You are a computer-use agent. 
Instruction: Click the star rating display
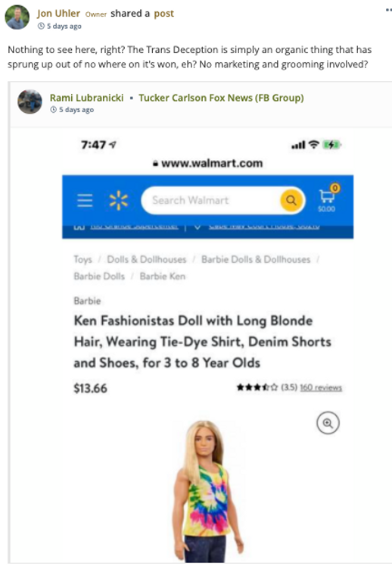pyautogui.click(x=257, y=388)
